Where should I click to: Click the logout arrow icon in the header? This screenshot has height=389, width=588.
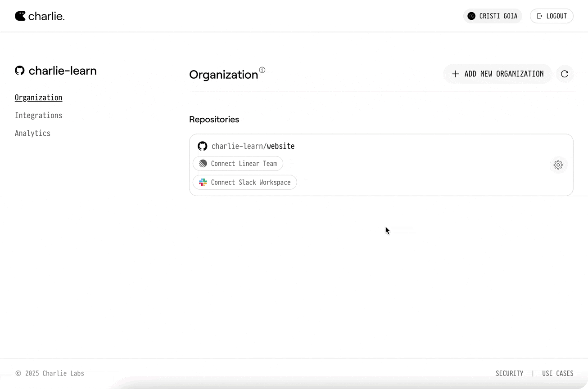click(x=539, y=16)
